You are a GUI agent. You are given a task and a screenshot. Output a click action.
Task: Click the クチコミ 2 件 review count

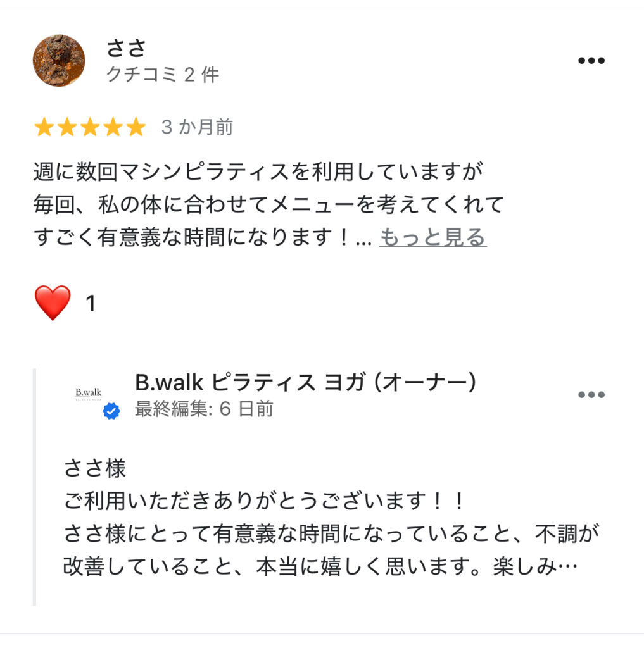tap(162, 75)
